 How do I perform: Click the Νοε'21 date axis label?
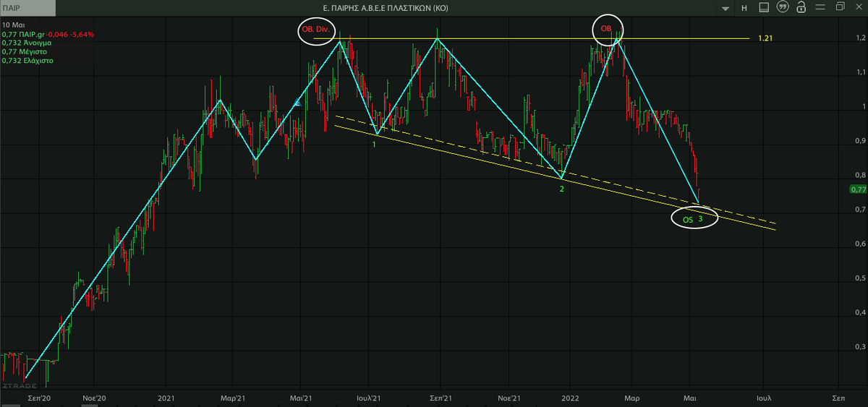[x=509, y=398]
